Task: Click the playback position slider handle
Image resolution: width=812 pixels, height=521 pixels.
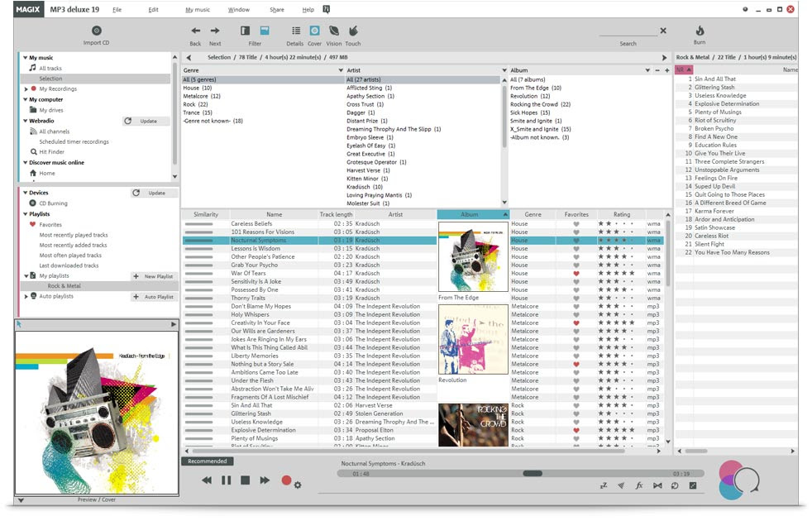Action: (533, 474)
